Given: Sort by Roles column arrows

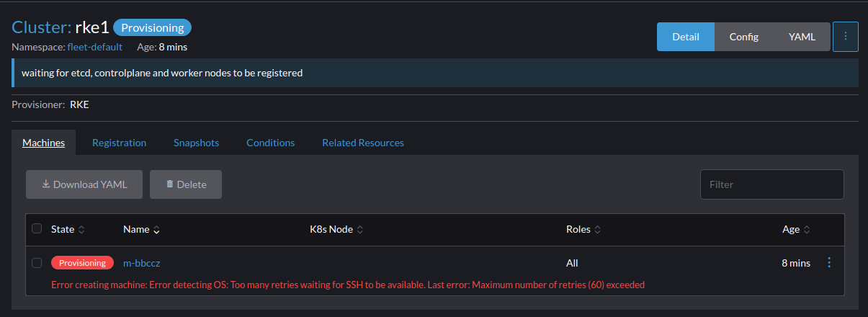Looking at the screenshot, I should [x=598, y=230].
